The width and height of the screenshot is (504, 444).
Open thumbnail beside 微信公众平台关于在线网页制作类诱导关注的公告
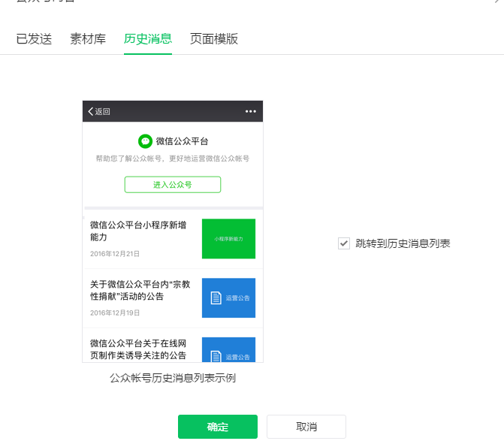[x=228, y=349]
